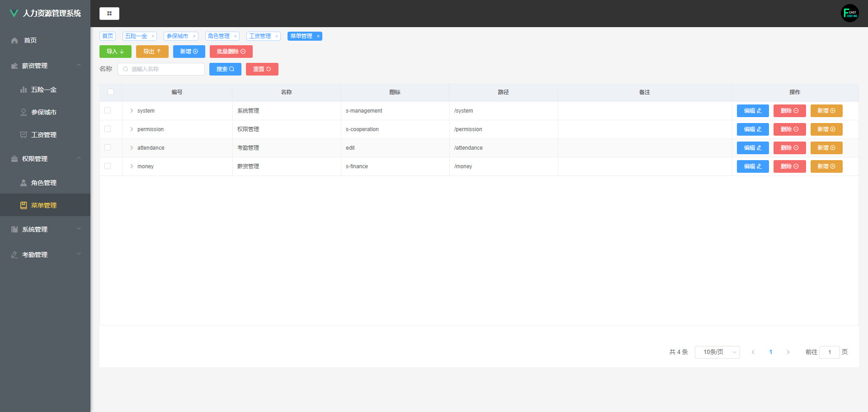Viewport: 868px width, 412px height.
Task: Focus the 请输入名称 search field
Action: click(x=161, y=69)
